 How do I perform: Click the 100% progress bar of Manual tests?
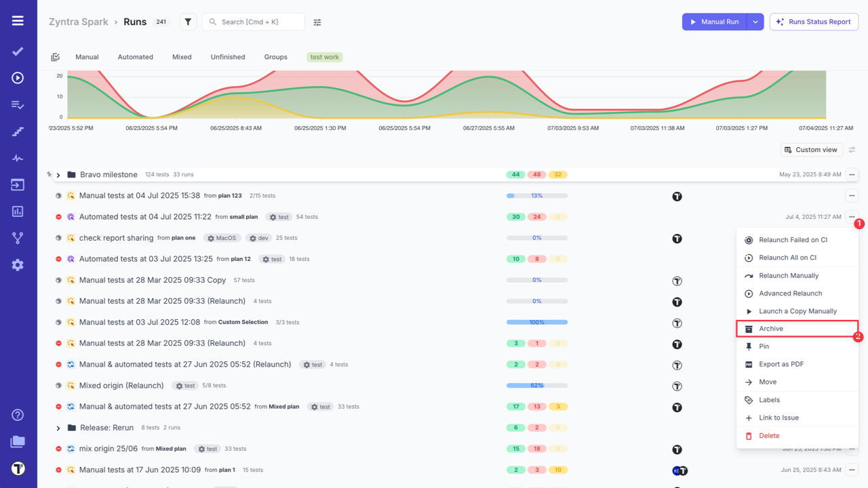tap(536, 322)
